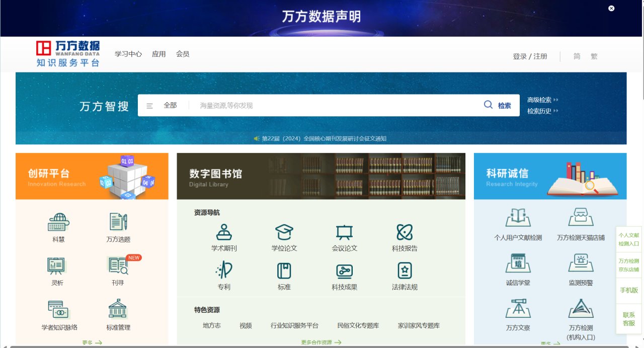Click the 创研平台 banner
The image size is (644, 348).
pyautogui.click(x=92, y=176)
